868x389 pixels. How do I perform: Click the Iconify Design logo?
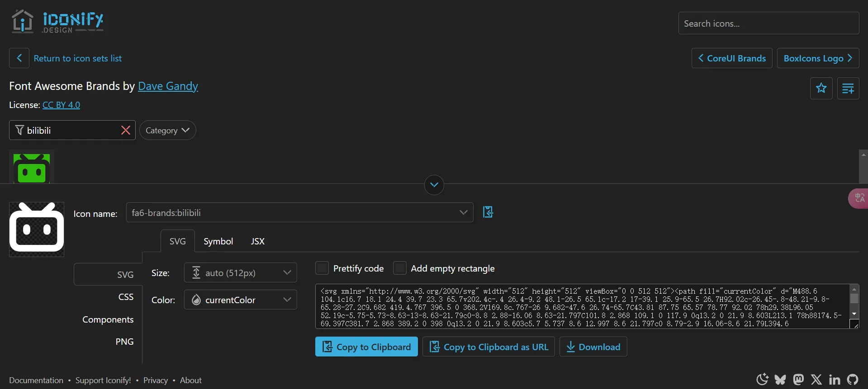click(57, 22)
